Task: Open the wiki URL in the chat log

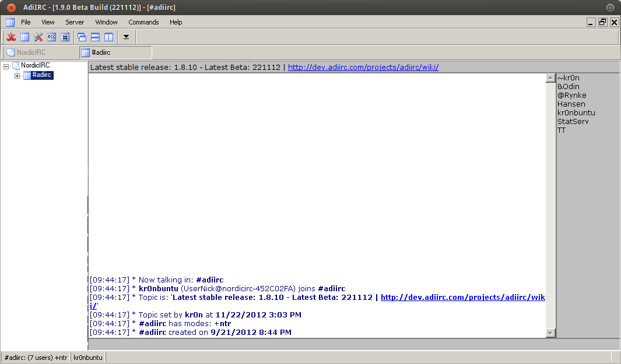Action: pyautogui.click(x=462, y=298)
